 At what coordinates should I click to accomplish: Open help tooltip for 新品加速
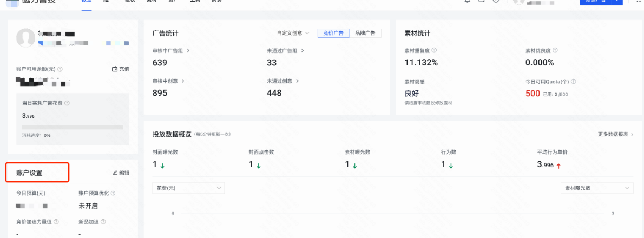pos(103,222)
